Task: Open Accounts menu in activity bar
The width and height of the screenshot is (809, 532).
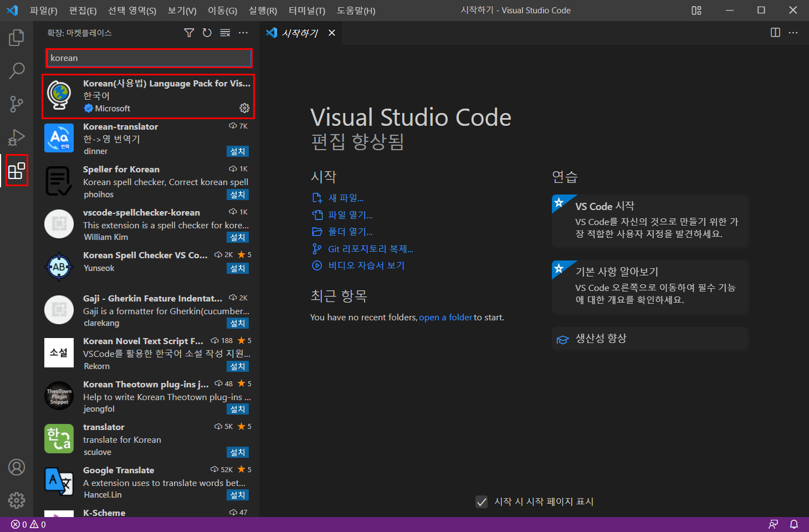Action: click(17, 467)
